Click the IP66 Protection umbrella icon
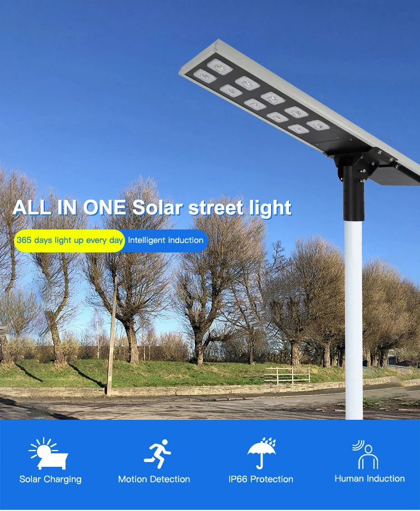This screenshot has height=511, width=420. coord(262,453)
